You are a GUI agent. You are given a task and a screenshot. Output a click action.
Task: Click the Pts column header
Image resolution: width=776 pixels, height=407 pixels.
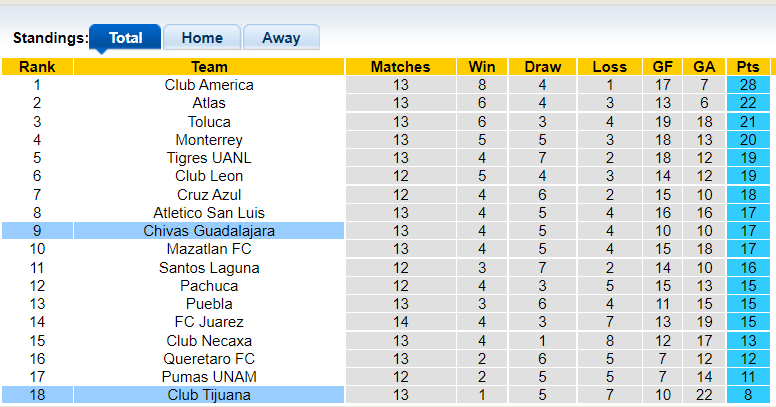[x=748, y=67]
